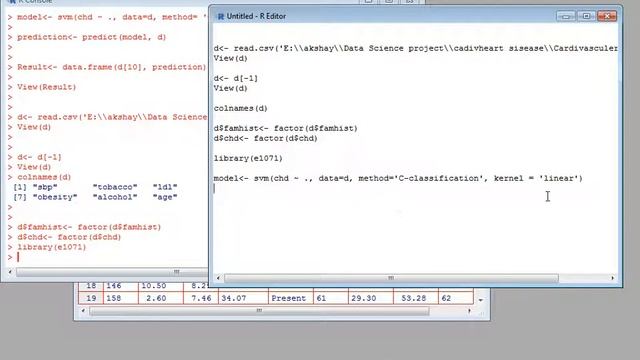Click the d<- d[-1] line in R Editor

[x=236, y=78]
